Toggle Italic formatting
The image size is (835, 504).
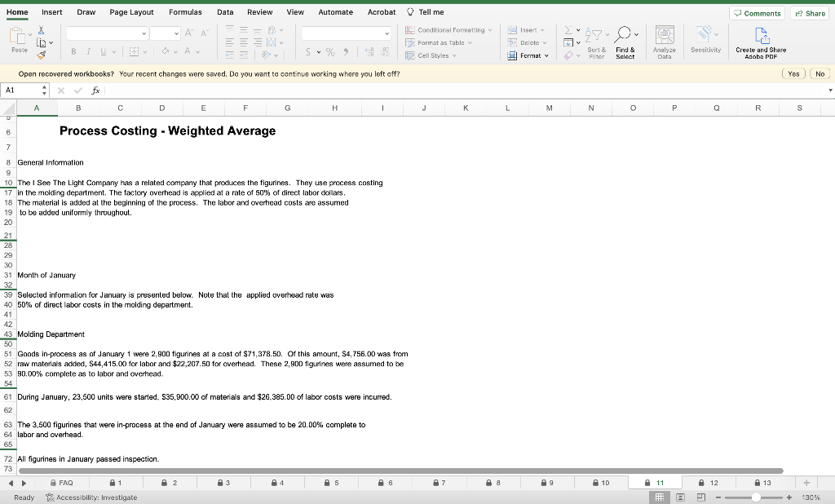pyautogui.click(x=88, y=51)
